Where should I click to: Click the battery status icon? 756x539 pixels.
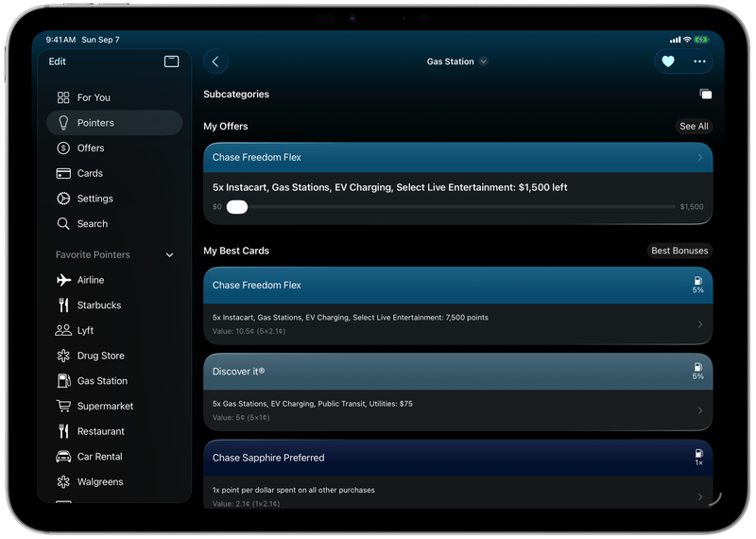tap(701, 40)
